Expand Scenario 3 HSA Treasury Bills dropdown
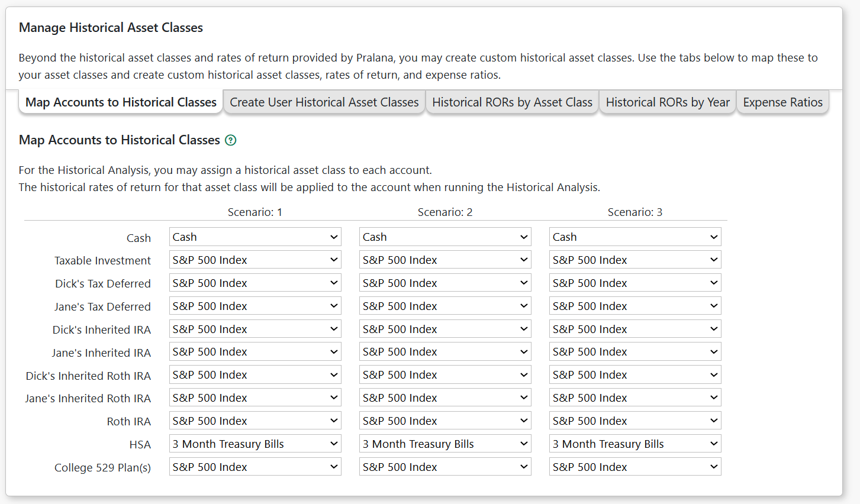860x504 pixels. pos(635,444)
